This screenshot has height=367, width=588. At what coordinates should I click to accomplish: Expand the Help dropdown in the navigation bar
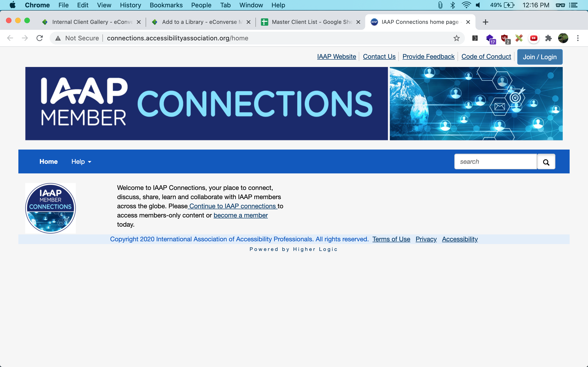point(81,162)
